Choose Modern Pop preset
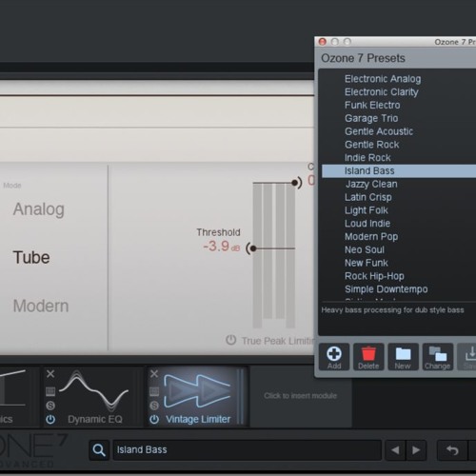The height and width of the screenshot is (476, 476). (x=371, y=237)
